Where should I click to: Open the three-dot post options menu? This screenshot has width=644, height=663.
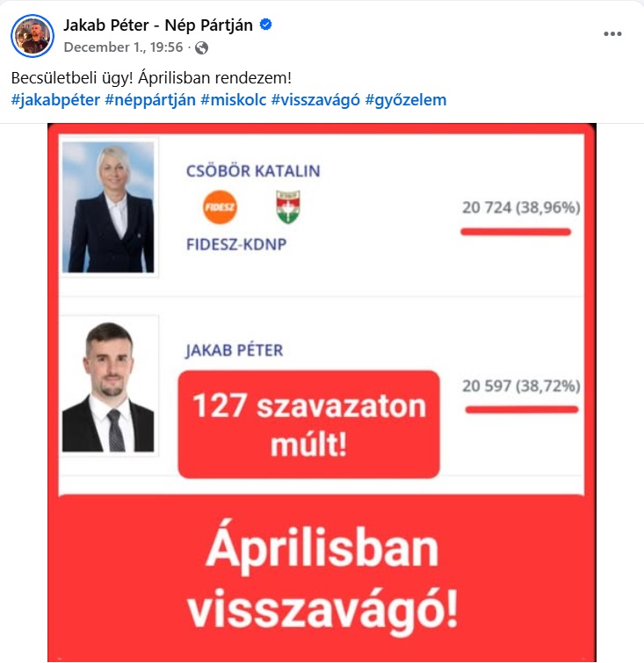click(612, 34)
